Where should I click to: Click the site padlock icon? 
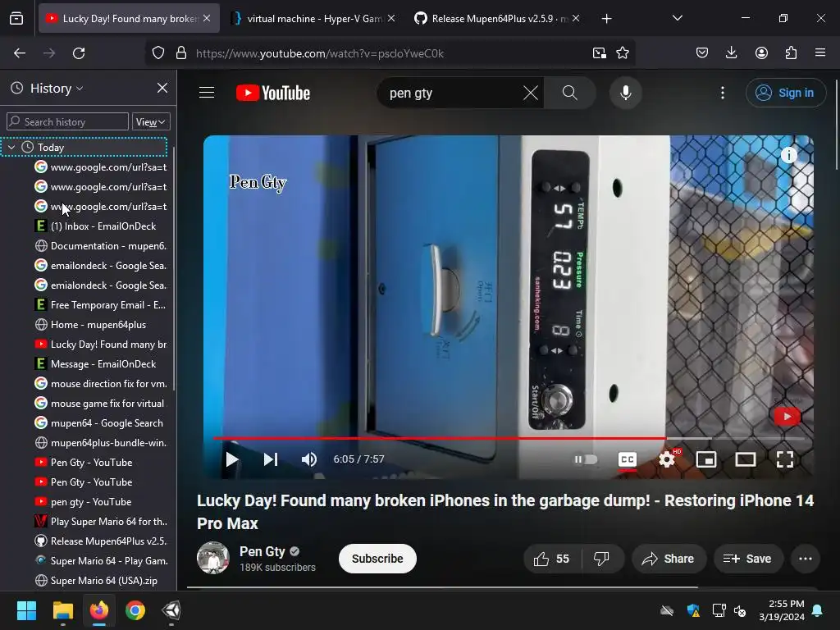(181, 53)
